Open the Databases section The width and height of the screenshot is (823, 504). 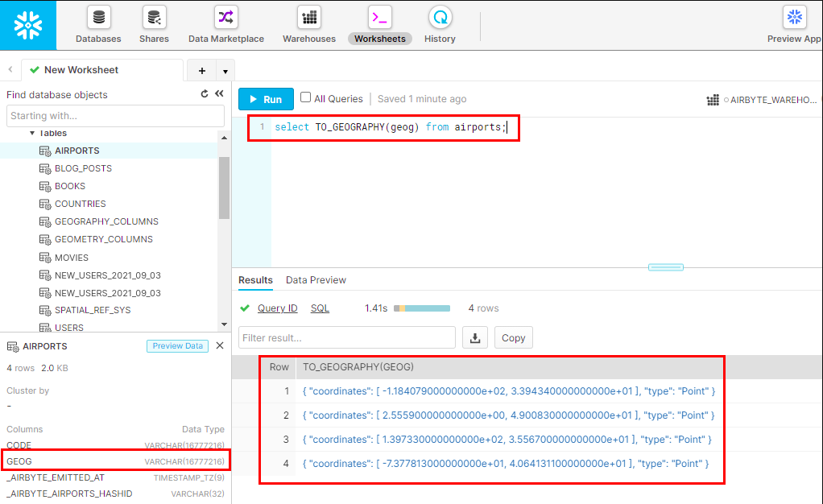[x=97, y=24]
